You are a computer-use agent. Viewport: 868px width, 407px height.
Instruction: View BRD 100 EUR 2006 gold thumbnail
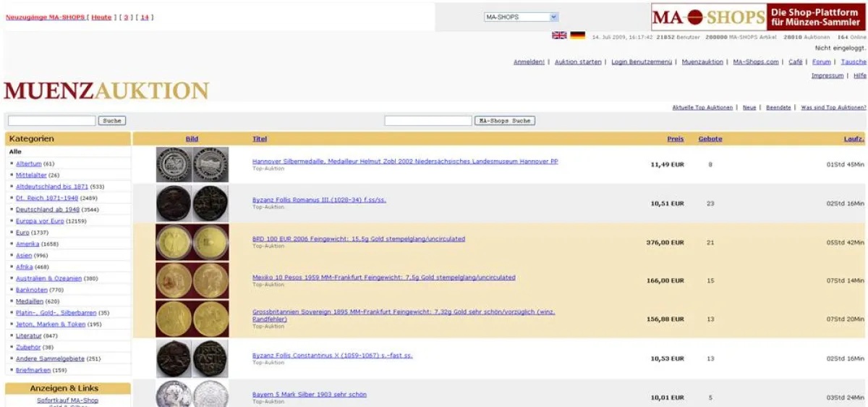tap(192, 242)
